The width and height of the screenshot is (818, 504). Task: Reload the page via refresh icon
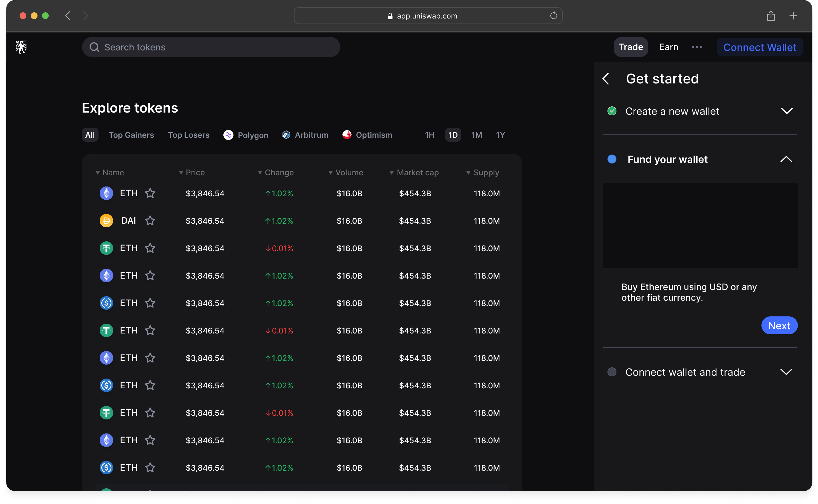pyautogui.click(x=553, y=16)
